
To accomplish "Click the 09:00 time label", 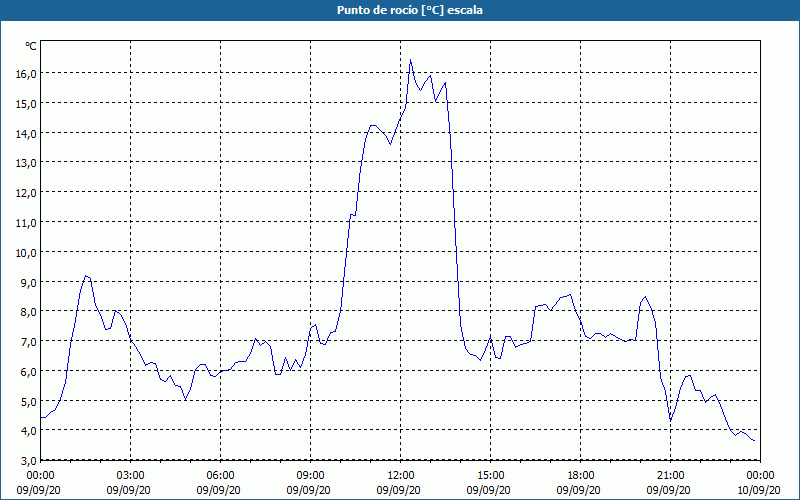I will (309, 476).
